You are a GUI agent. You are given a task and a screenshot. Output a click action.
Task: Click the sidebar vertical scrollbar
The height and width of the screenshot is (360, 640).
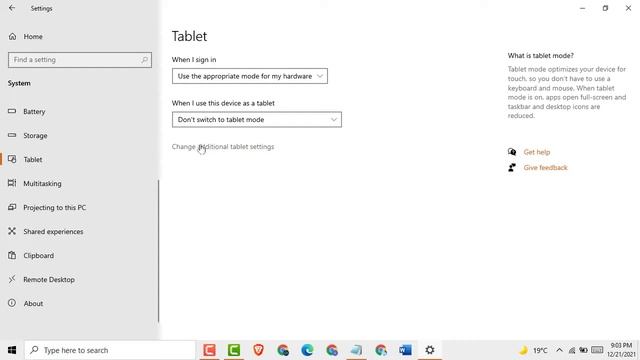click(x=158, y=251)
